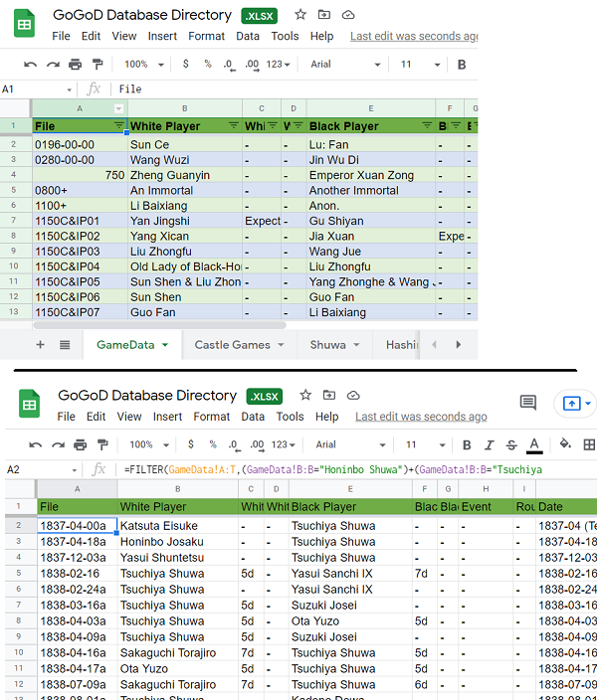Screen dimensions: 597x700
Task: Open Fill color picker in bottom window
Action: 565,443
